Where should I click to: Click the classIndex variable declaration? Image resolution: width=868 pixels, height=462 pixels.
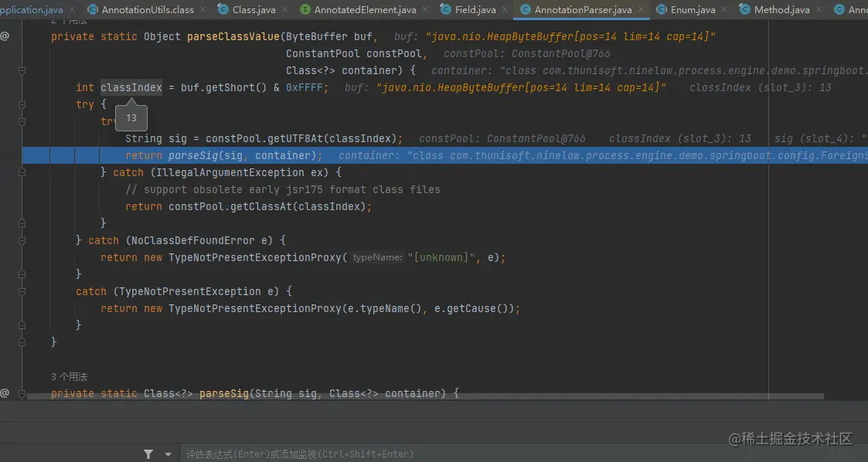[x=131, y=87]
